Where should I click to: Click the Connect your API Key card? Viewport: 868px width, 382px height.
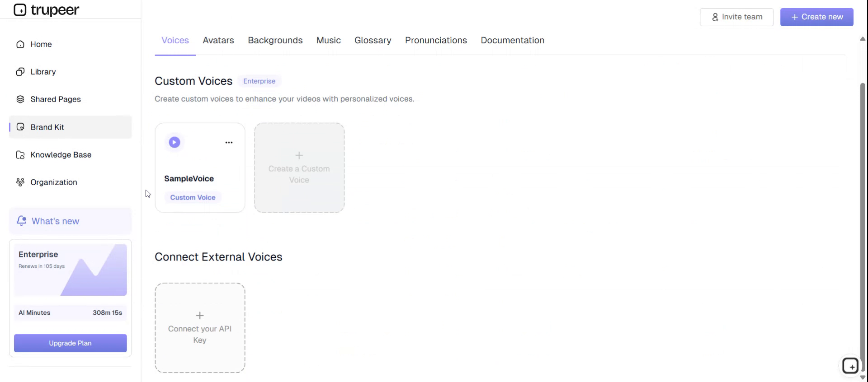(x=200, y=328)
